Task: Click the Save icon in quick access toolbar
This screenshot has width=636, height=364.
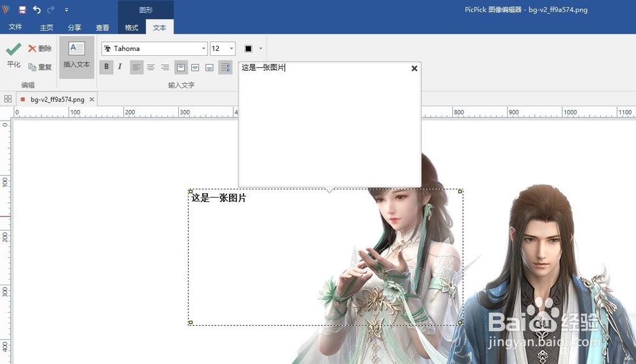Action: [x=22, y=10]
